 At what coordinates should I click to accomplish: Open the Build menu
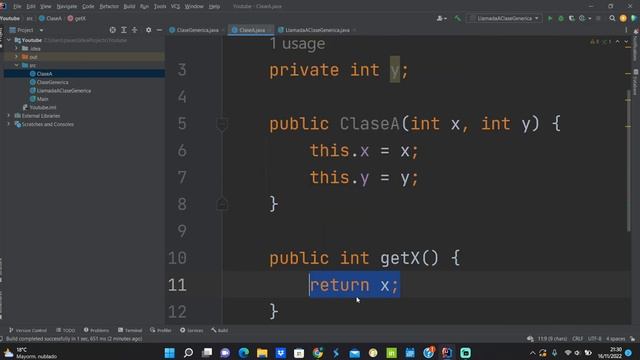[x=129, y=7]
